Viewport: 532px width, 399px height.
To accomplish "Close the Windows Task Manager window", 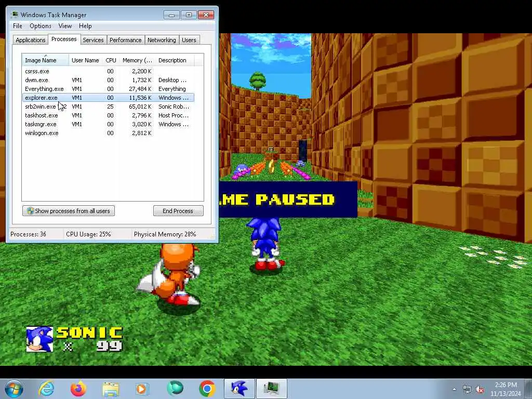I will click(206, 15).
